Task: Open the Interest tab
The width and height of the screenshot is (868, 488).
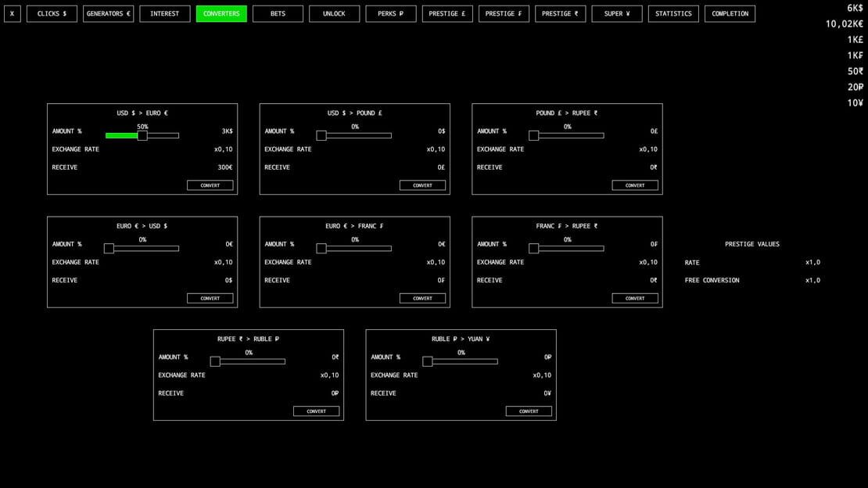Action: 165,14
